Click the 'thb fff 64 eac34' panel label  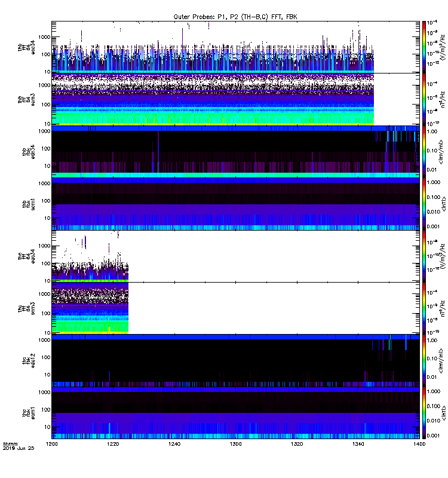[26, 47]
